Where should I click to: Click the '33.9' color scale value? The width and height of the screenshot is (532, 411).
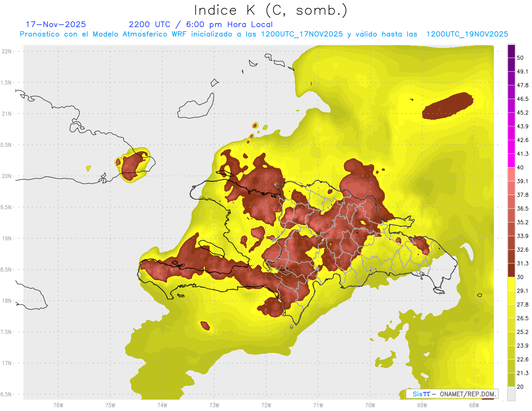(522, 236)
